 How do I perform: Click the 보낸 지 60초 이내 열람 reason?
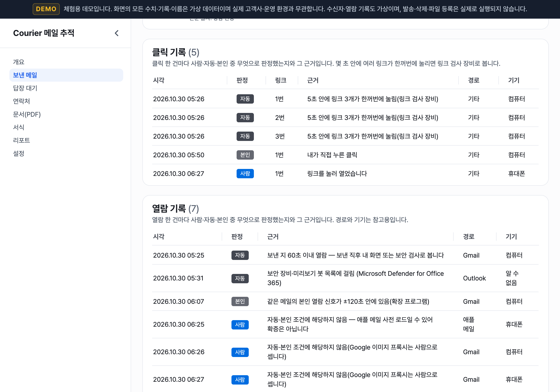[356, 255]
